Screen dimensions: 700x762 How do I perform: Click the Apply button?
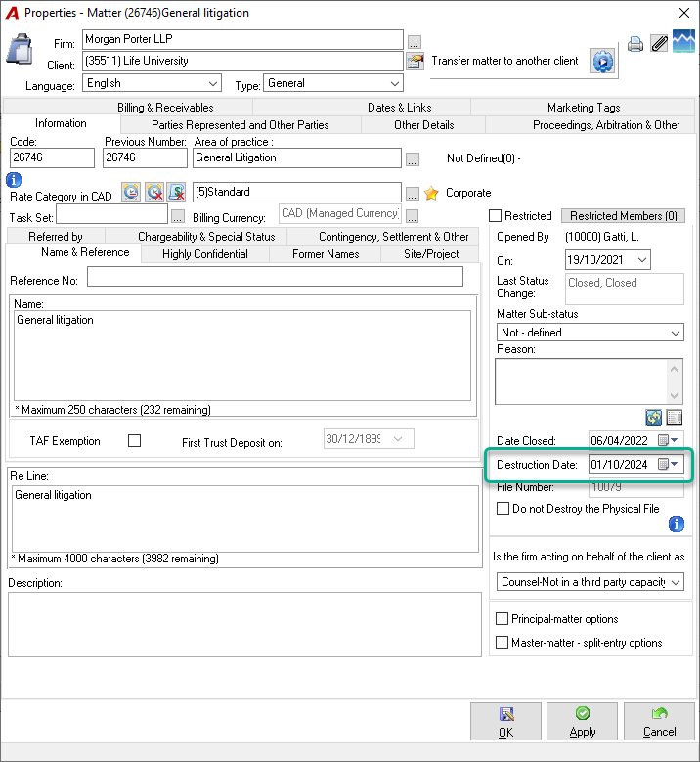(582, 722)
